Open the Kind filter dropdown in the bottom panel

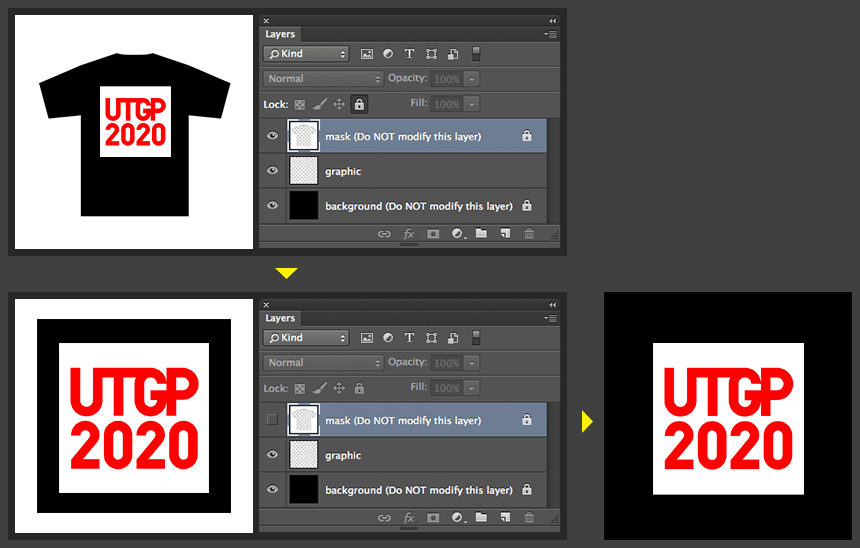pyautogui.click(x=306, y=338)
